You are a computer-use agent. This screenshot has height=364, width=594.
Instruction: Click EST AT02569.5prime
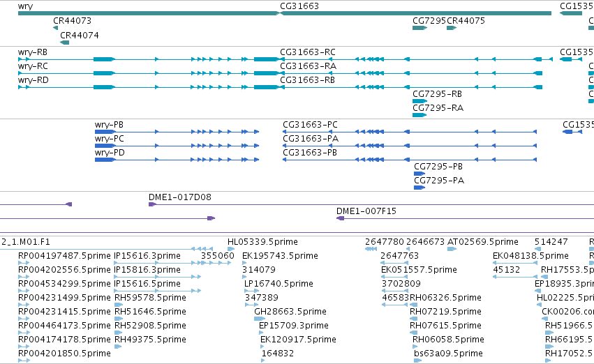tap(482, 242)
